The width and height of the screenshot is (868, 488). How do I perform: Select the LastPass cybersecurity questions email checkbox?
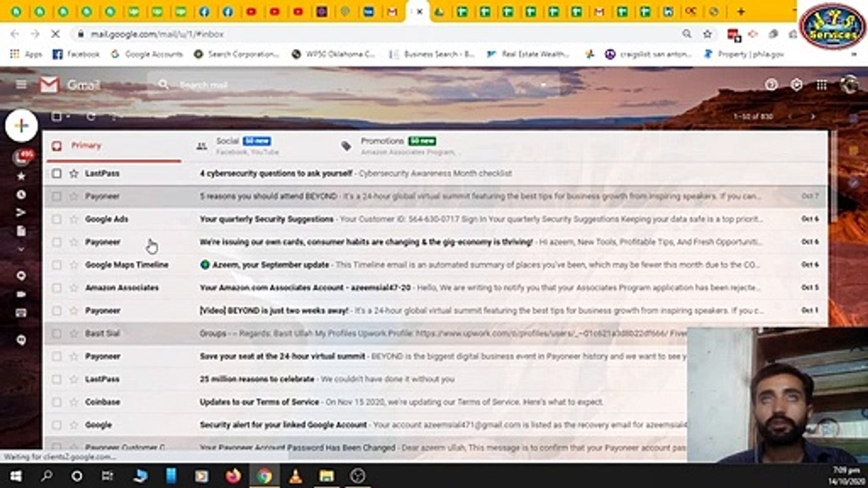click(x=57, y=174)
